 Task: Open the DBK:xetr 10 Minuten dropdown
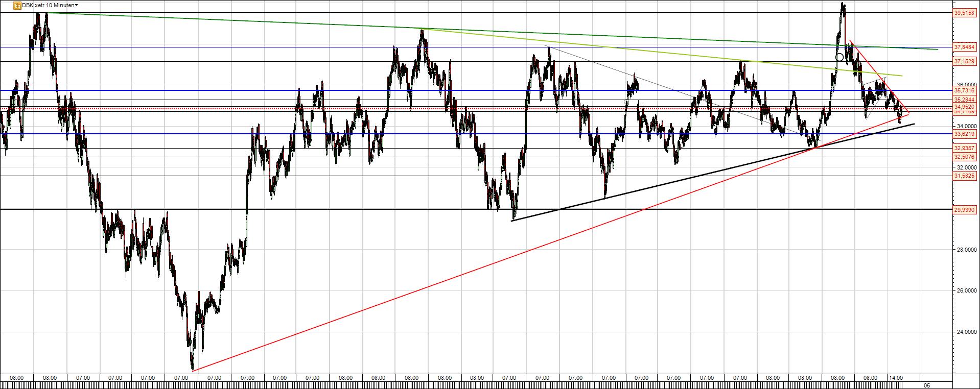tap(50, 5)
